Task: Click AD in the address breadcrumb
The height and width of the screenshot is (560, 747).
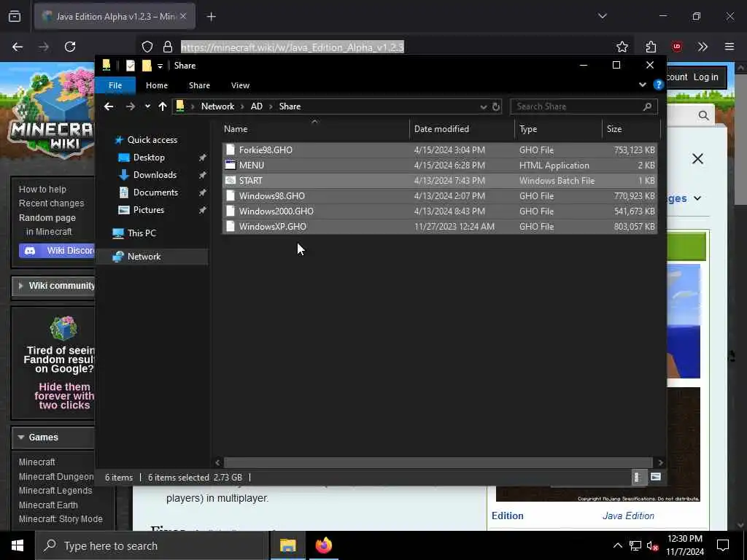Action: [x=257, y=106]
